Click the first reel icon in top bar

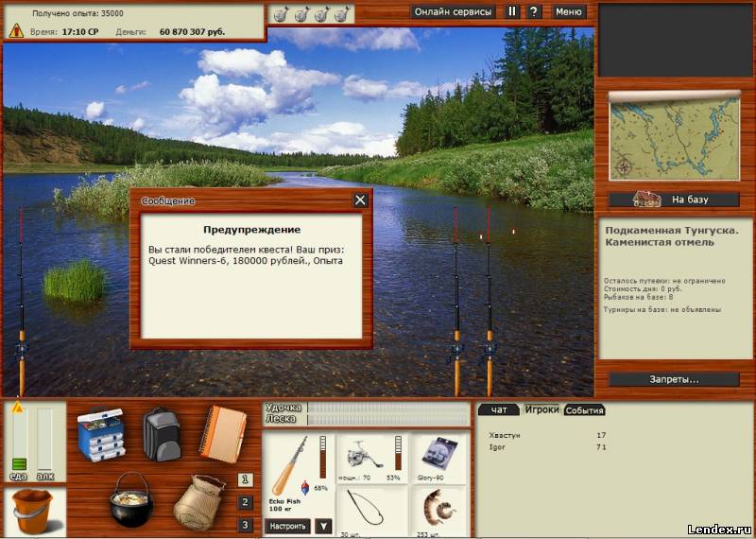pyautogui.click(x=281, y=15)
